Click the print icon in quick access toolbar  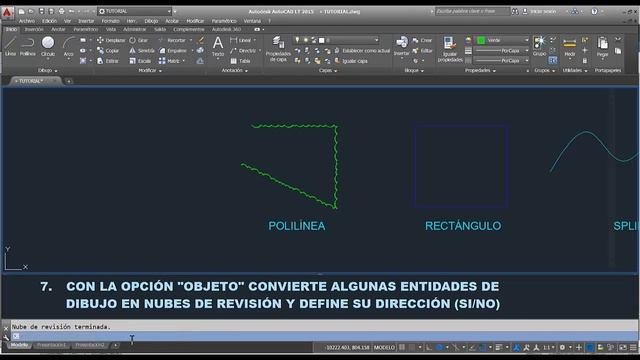(61, 11)
